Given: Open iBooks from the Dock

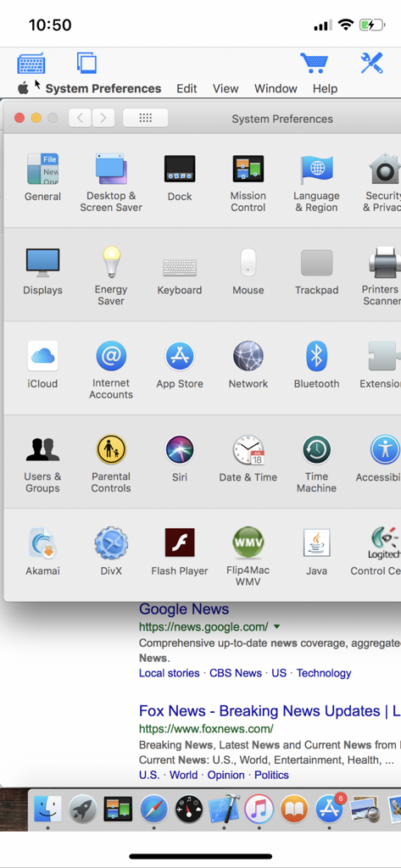Looking at the screenshot, I should point(294,809).
